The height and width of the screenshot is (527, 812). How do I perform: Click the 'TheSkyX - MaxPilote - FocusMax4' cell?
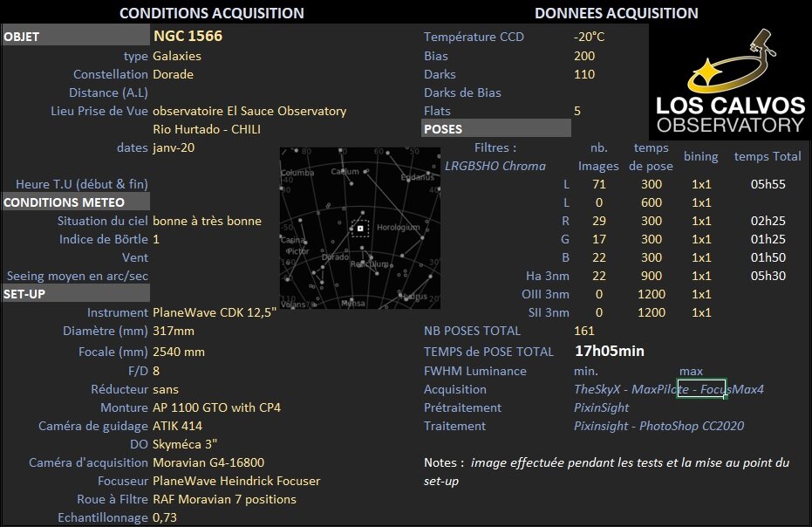(x=669, y=389)
